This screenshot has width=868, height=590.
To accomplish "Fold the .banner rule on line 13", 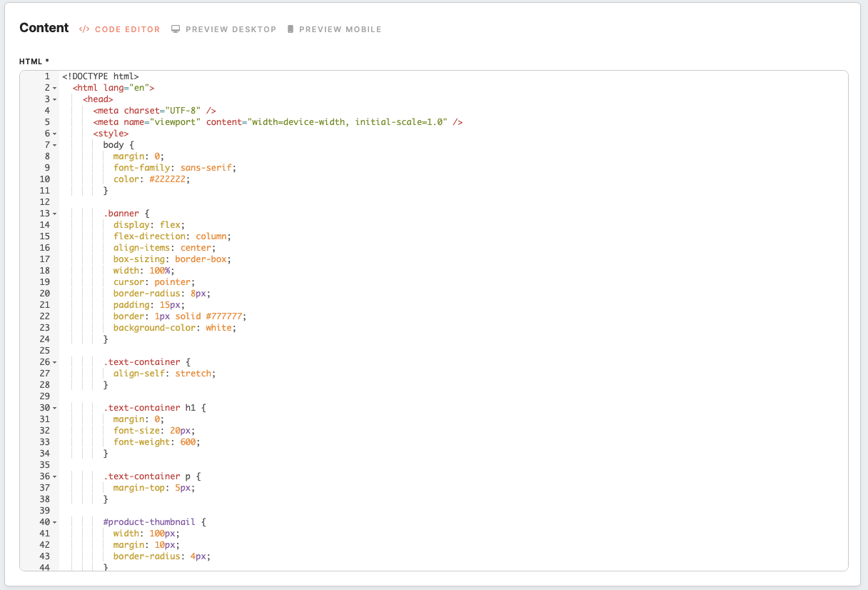I will tap(55, 214).
